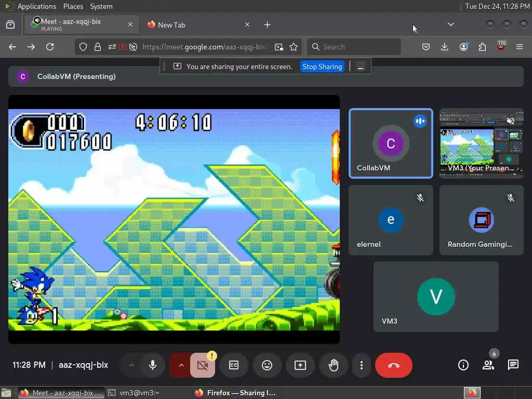Go forward in browser history
The image size is (532, 399).
tap(31, 47)
